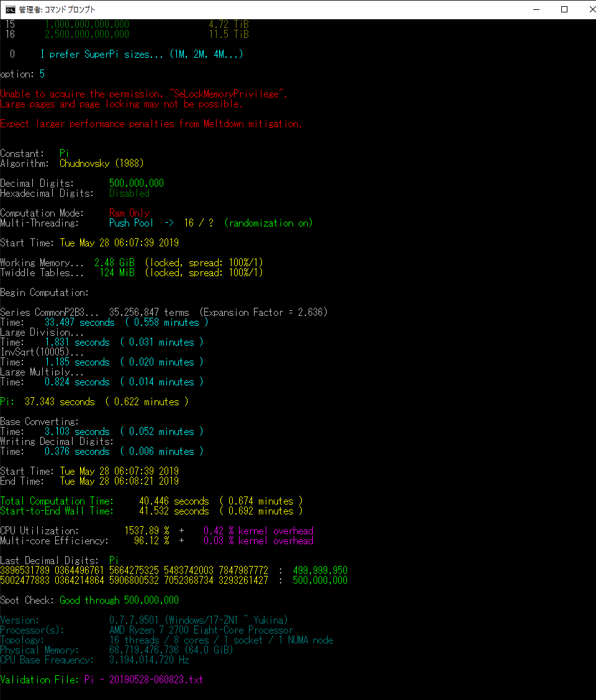Click the Meltdown mitigation warning line
The height and width of the screenshot is (700, 596).
(x=151, y=123)
